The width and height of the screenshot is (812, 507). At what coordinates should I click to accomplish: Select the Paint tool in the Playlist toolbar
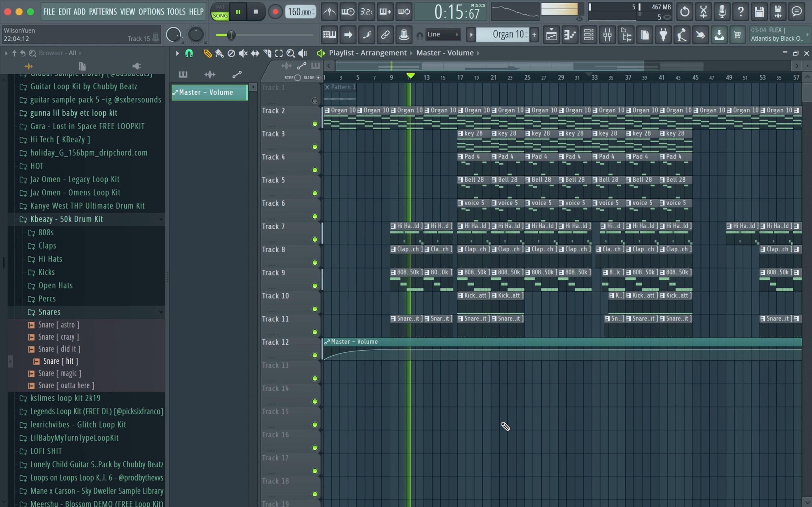220,53
